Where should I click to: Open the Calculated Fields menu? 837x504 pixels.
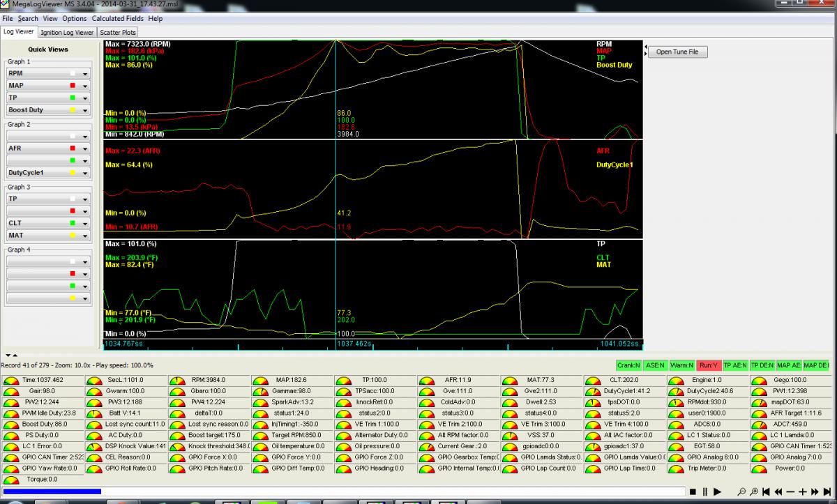coord(117,19)
